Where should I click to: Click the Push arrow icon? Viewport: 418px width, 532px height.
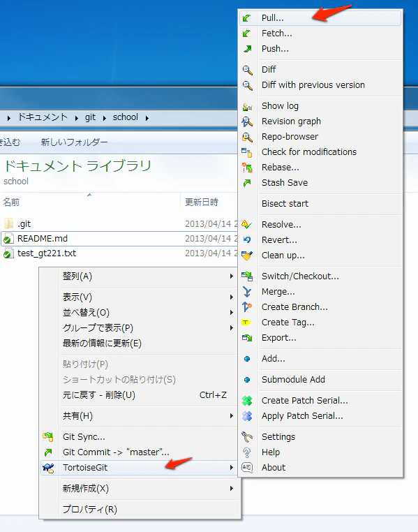coord(247,49)
